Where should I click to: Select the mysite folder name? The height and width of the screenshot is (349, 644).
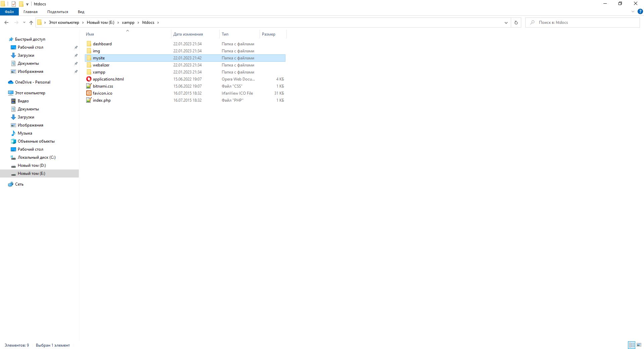click(x=99, y=58)
